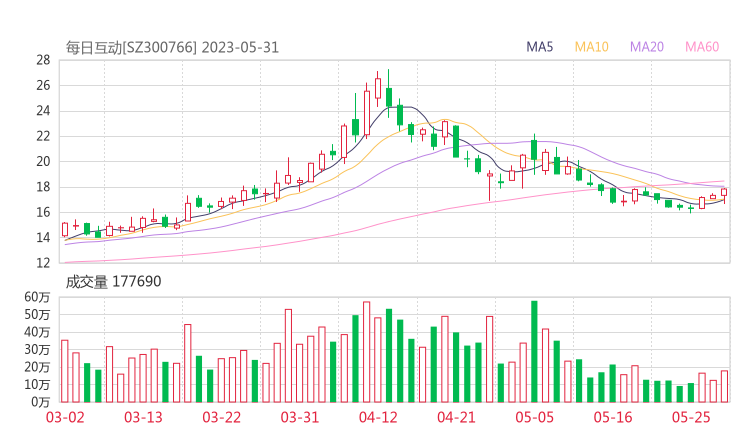The width and height of the screenshot is (740, 440).
Task: Click the 05-16 date axis label
Action: click(x=613, y=417)
